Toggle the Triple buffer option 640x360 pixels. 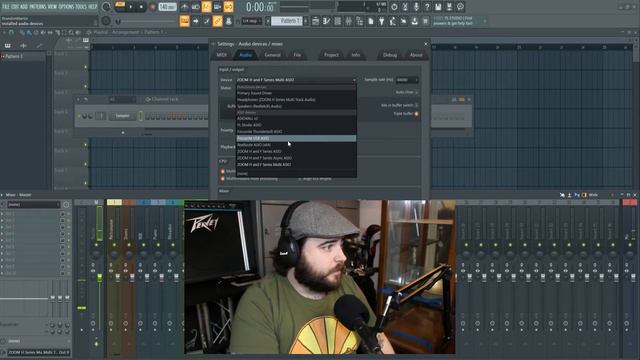(416, 113)
